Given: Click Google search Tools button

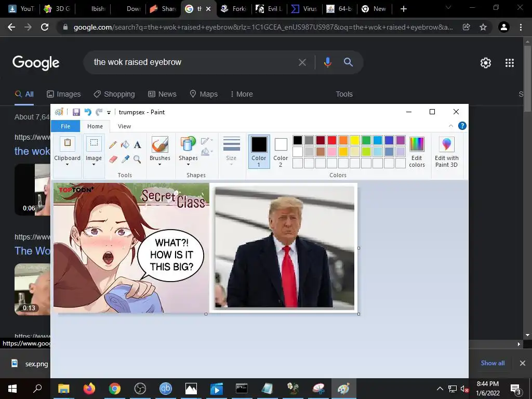Looking at the screenshot, I should click(344, 94).
